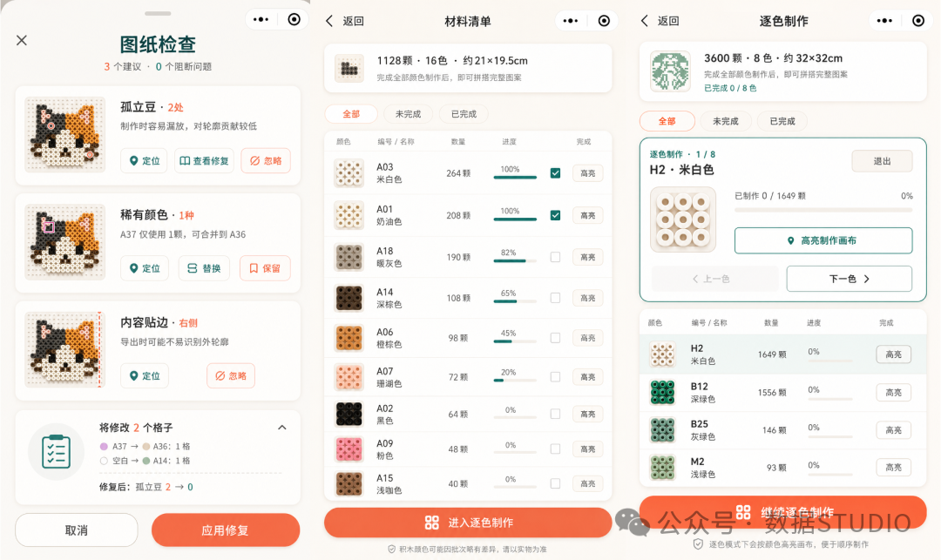Tap the target circle icon on 逐色制作 screen
The image size is (941, 560).
(918, 20)
